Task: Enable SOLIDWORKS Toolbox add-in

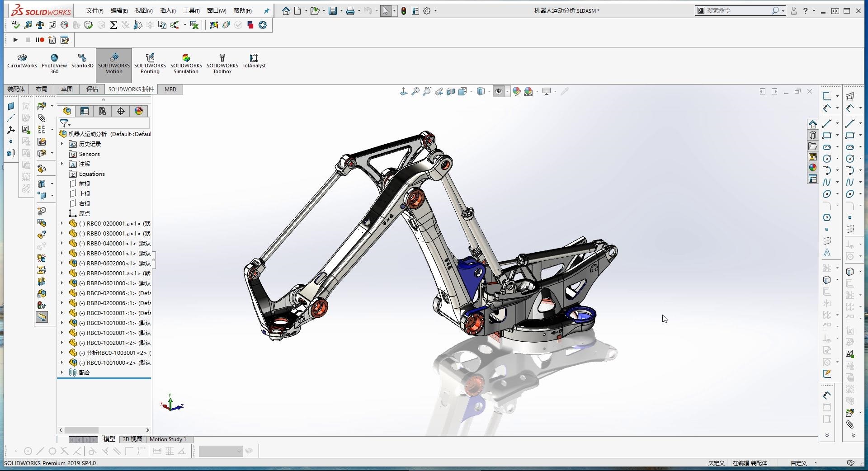Action: tap(222, 64)
